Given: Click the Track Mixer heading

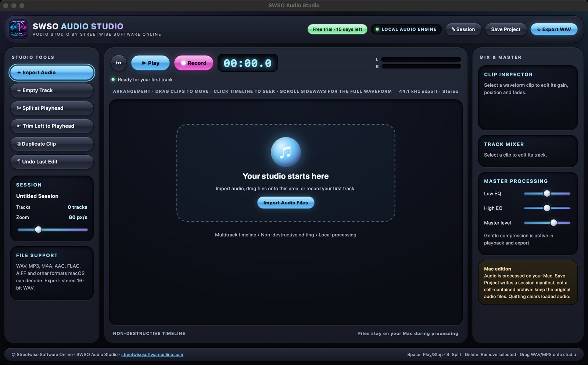Looking at the screenshot, I should point(504,144).
